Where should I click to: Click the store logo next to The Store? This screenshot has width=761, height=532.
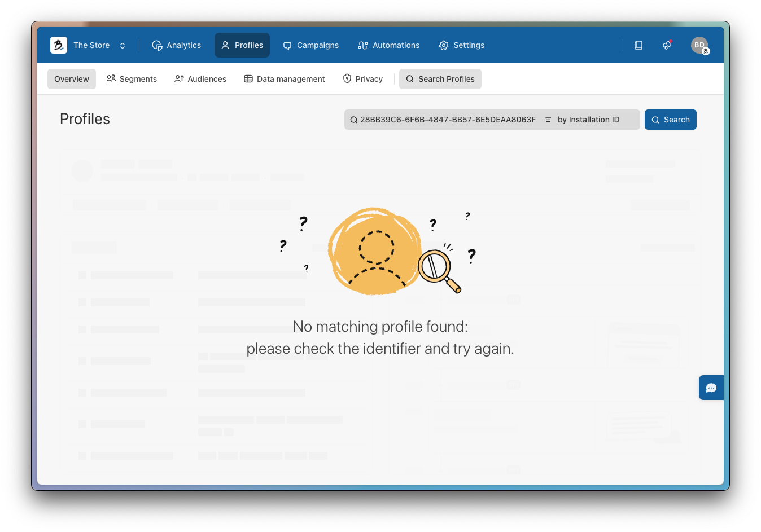pos(58,45)
